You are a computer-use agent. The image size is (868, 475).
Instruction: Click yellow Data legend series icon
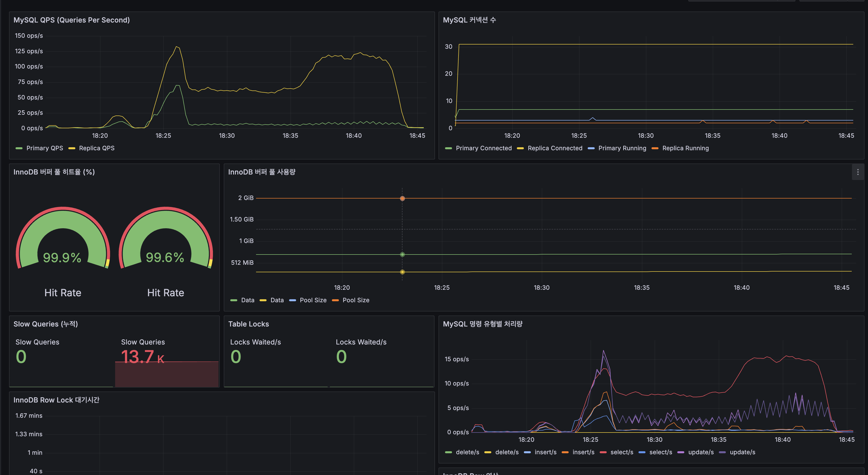[263, 300]
